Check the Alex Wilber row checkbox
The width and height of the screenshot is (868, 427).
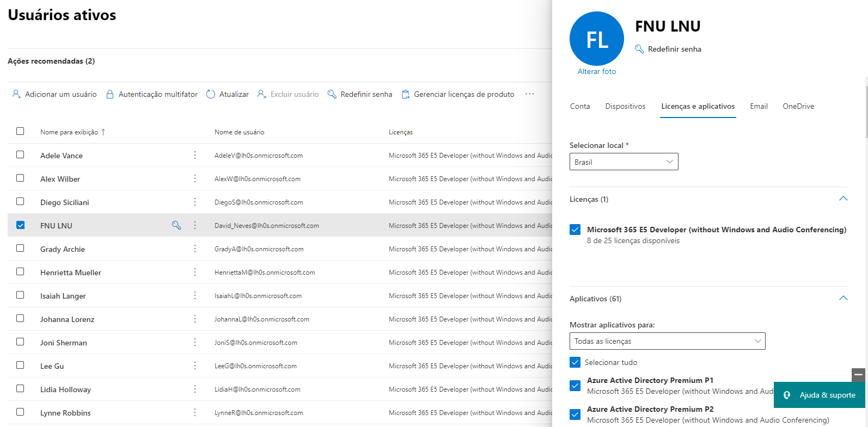[20, 178]
